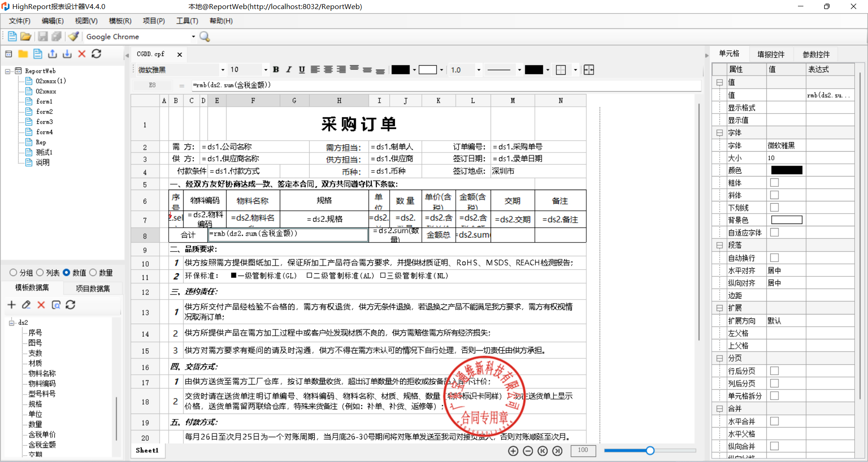The height and width of the screenshot is (462, 868).
Task: Center cell text horizontally
Action: [x=328, y=70]
